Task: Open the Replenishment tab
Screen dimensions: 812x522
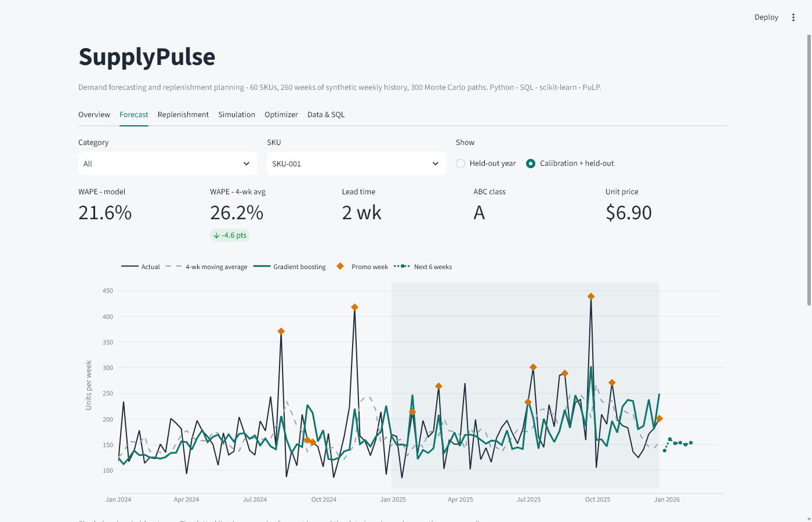Action: pos(183,115)
